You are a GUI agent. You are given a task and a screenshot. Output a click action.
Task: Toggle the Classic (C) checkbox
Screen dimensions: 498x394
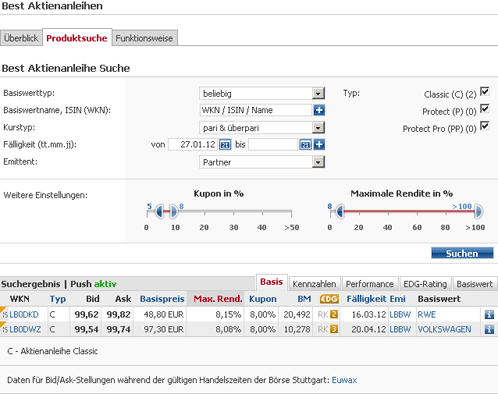(x=484, y=91)
